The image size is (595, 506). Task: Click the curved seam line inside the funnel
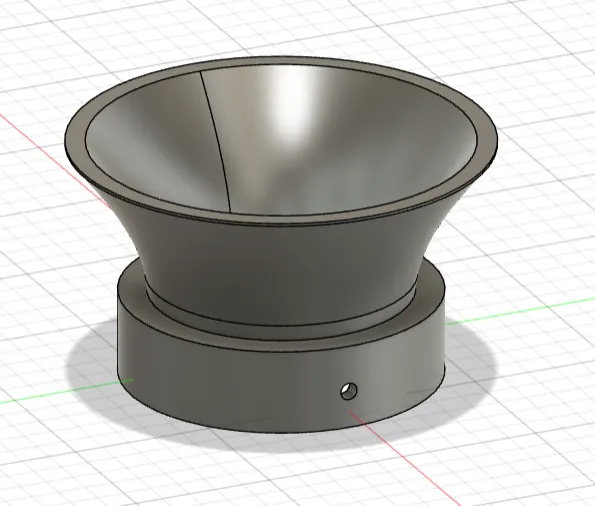[x=216, y=140]
